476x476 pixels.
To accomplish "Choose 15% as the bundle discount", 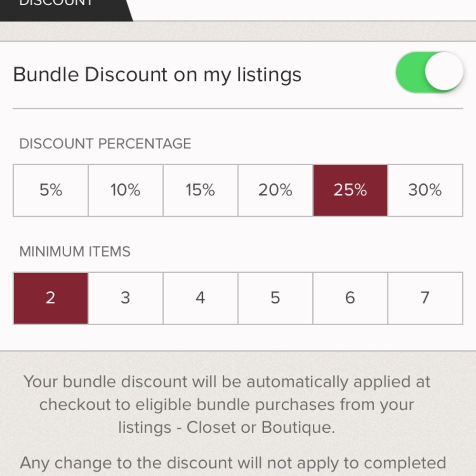I will 200,189.
